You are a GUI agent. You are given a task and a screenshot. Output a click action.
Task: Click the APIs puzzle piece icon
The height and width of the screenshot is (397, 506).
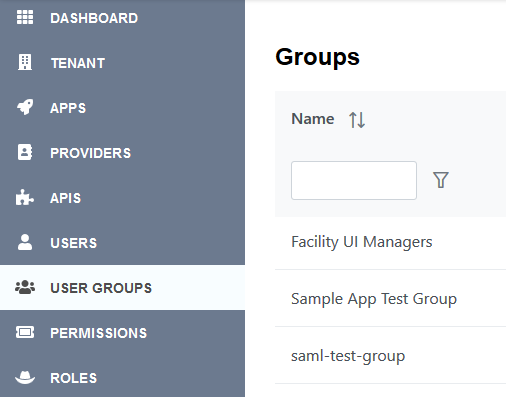[x=25, y=197]
